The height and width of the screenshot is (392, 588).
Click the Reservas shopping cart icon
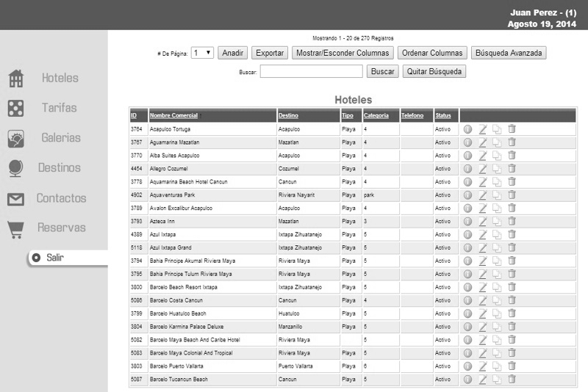coord(15,229)
